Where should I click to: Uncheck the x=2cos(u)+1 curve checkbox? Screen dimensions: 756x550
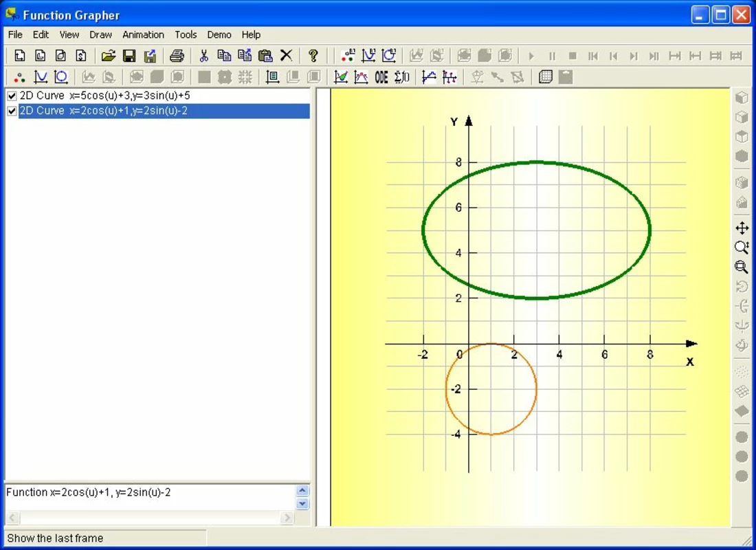[12, 111]
